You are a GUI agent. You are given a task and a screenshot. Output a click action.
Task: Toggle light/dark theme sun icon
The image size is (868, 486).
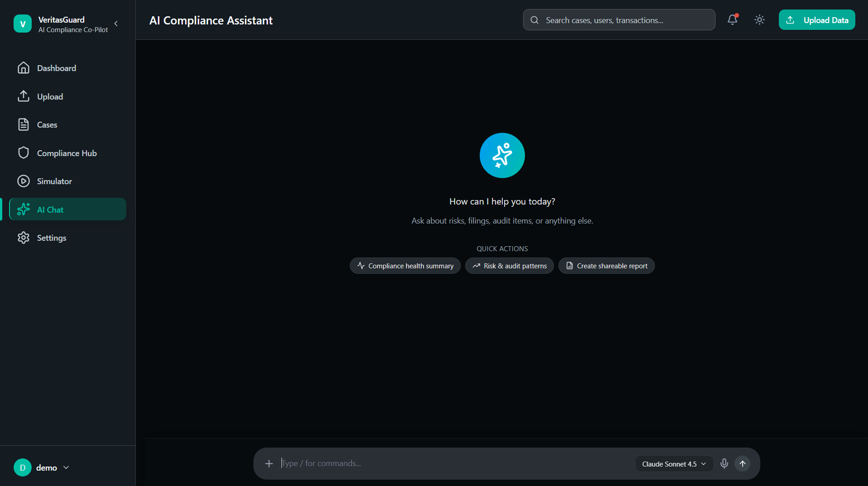click(759, 20)
